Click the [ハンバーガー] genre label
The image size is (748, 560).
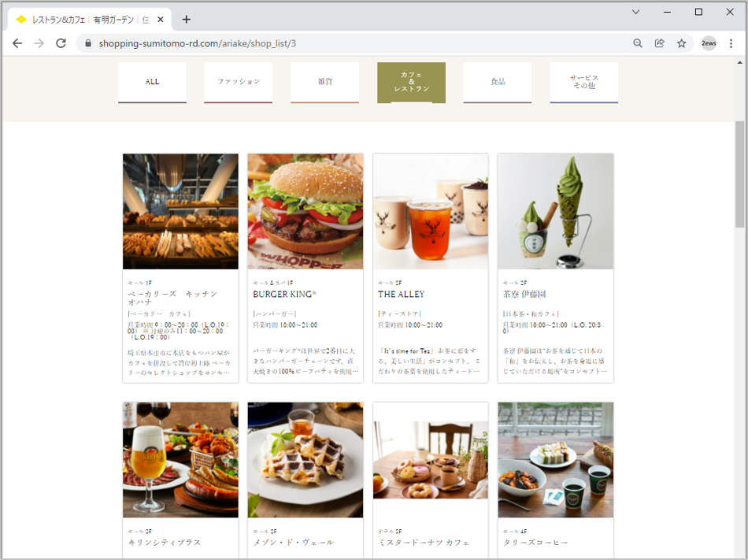pos(275,313)
